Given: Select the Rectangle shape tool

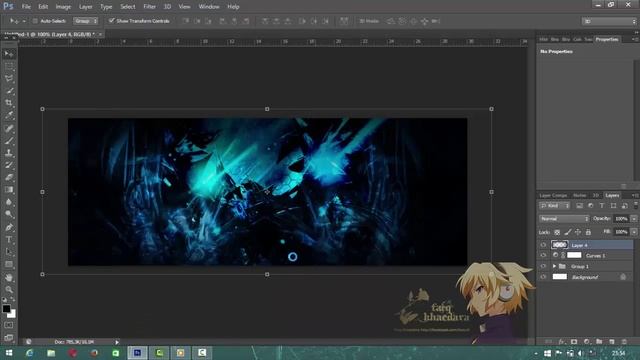Looking at the screenshot, I should [x=9, y=264].
